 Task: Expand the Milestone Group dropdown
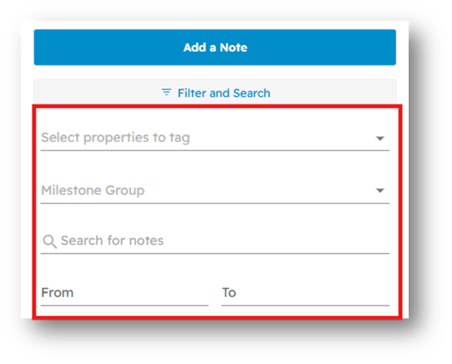pyautogui.click(x=215, y=190)
